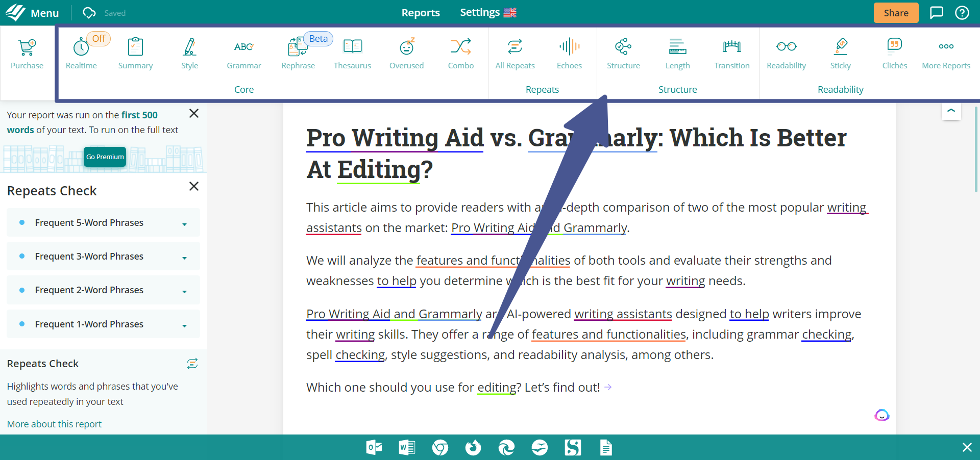Click the arrow after Let's find out!

click(608, 387)
